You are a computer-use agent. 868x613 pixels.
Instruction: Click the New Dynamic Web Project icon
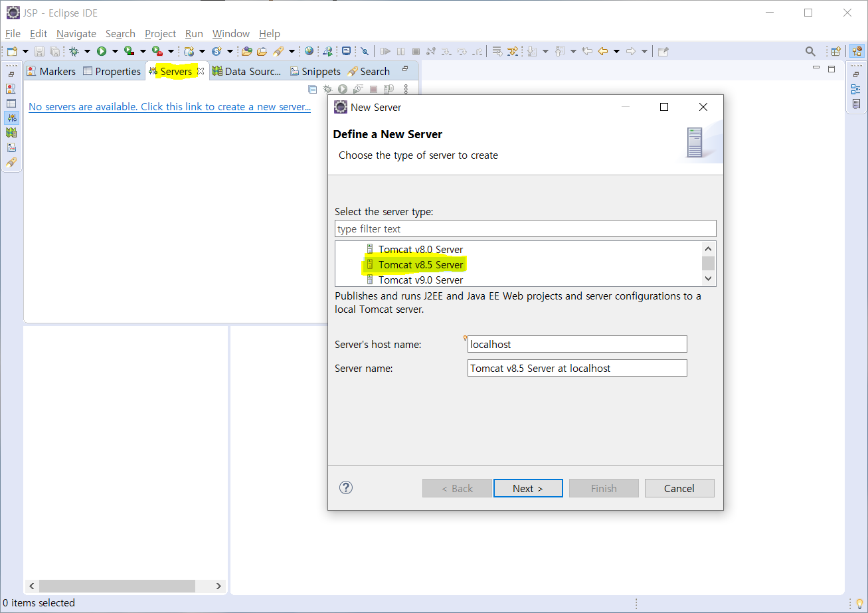(x=189, y=51)
